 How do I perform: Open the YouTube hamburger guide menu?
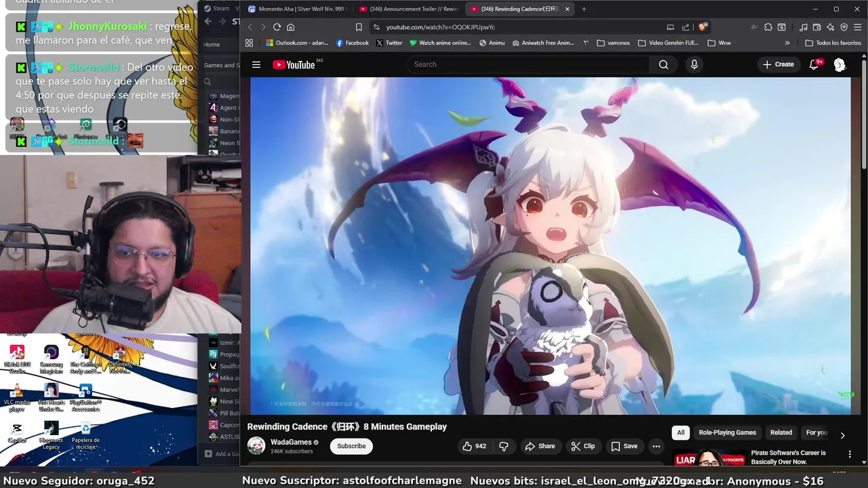coord(256,64)
